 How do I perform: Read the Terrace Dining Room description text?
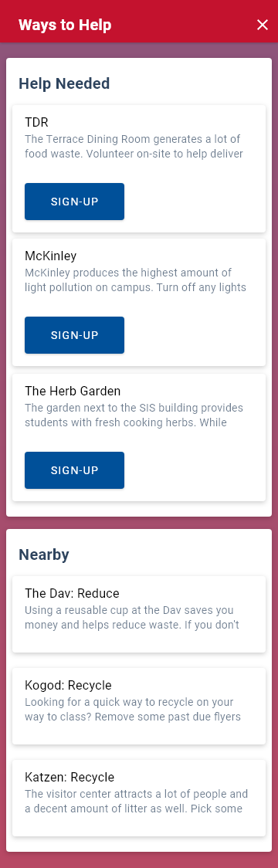pos(133,146)
